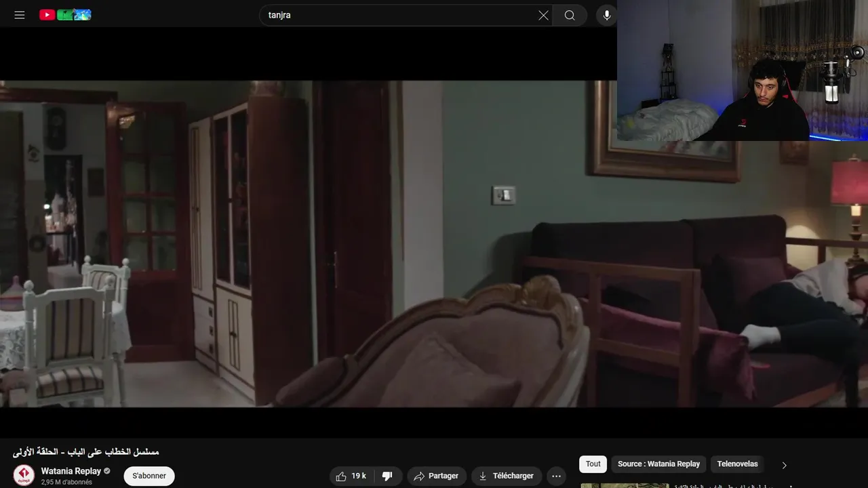Dislike the video with thumbs down
The image size is (868, 488).
tap(388, 476)
